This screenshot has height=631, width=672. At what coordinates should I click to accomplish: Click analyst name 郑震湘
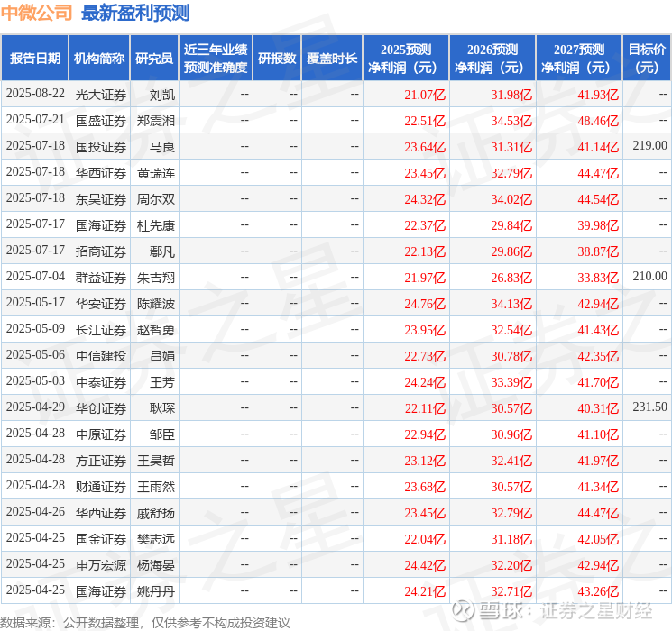[x=156, y=121]
